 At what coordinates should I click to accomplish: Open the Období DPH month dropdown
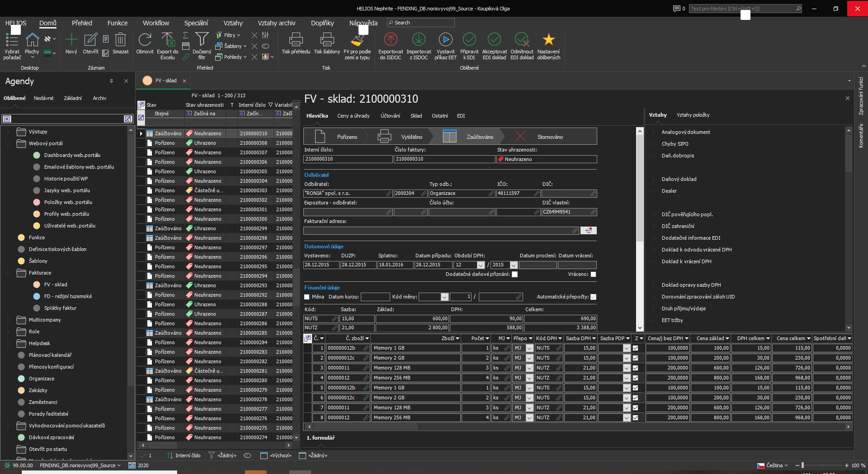click(x=481, y=265)
